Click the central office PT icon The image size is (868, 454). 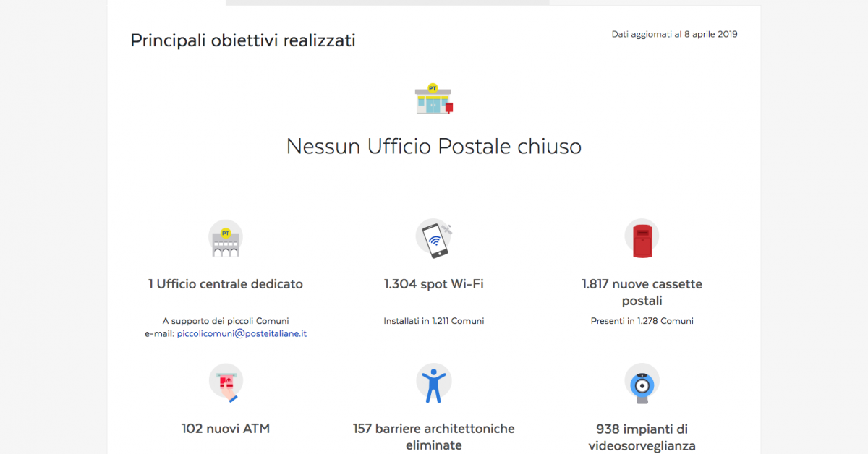coord(226,239)
